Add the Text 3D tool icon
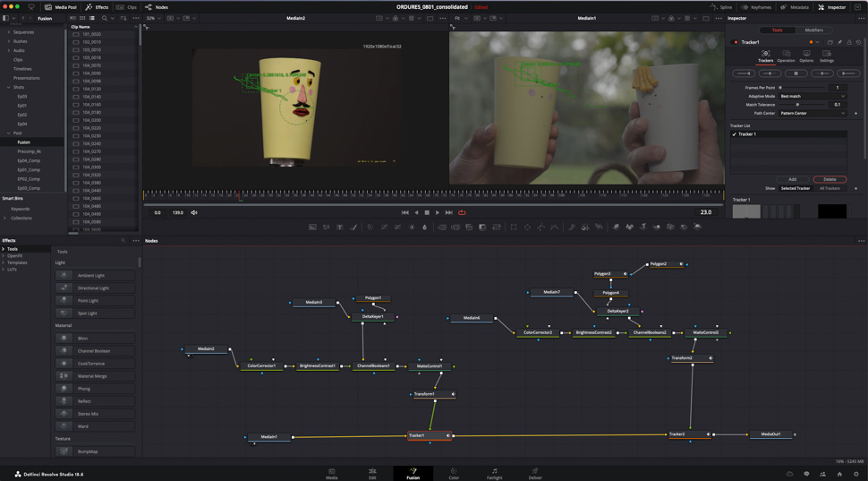Image resolution: width=868 pixels, height=481 pixels. 643,228
